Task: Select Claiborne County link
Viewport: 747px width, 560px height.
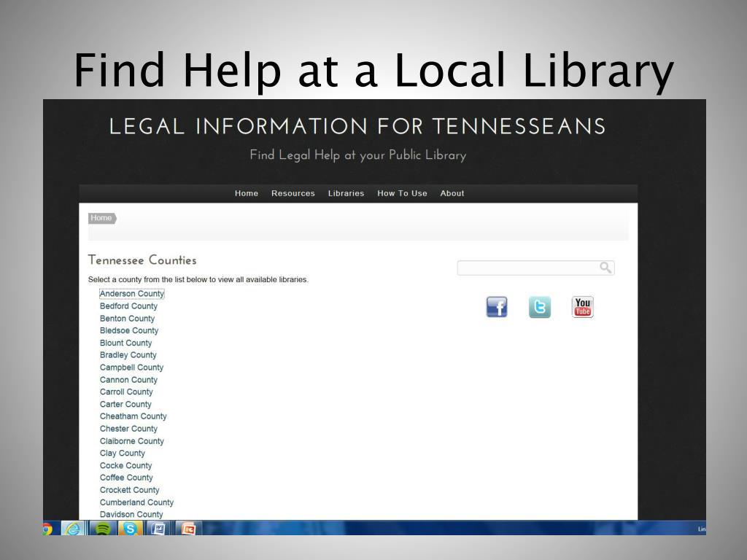Action: point(132,441)
